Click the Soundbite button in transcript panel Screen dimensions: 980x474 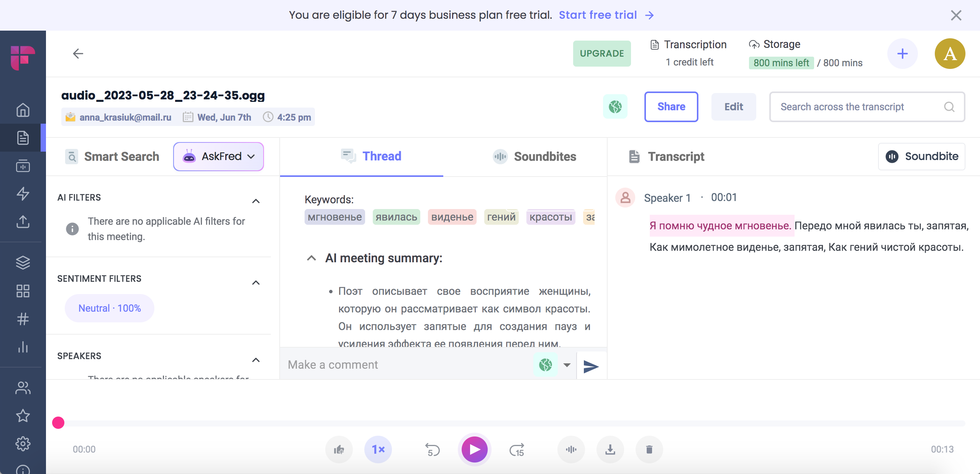tap(922, 157)
